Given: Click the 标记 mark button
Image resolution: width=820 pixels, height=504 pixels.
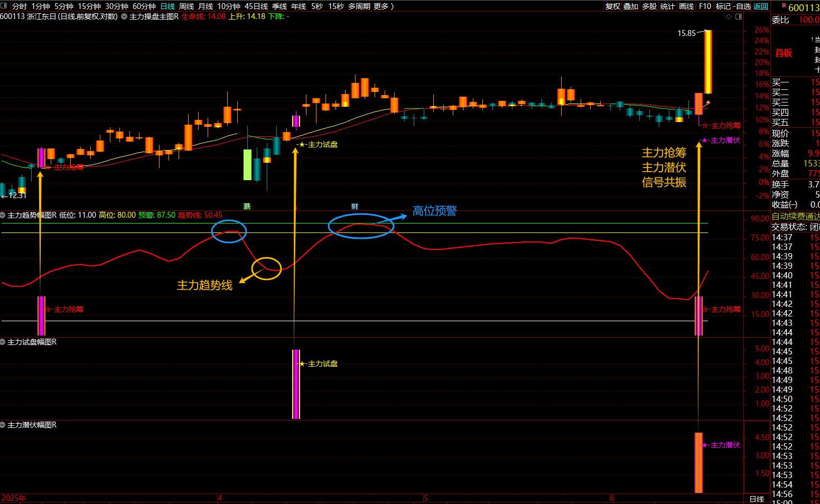Looking at the screenshot, I should coord(723,6).
